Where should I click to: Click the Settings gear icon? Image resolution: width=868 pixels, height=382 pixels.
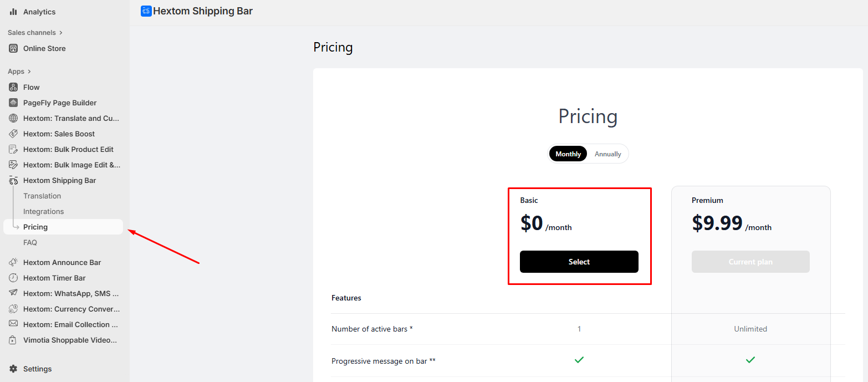(x=13, y=369)
